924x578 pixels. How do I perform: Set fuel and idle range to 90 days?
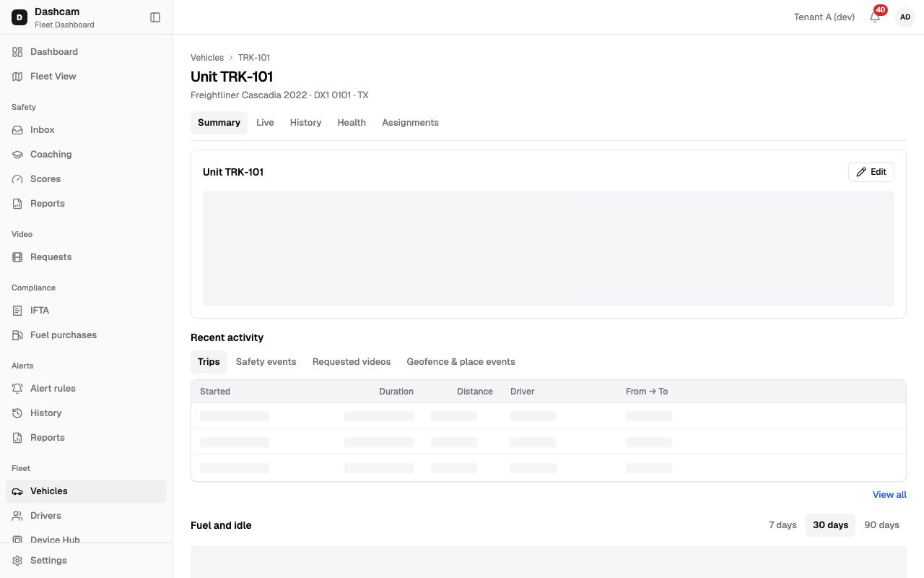tap(881, 525)
